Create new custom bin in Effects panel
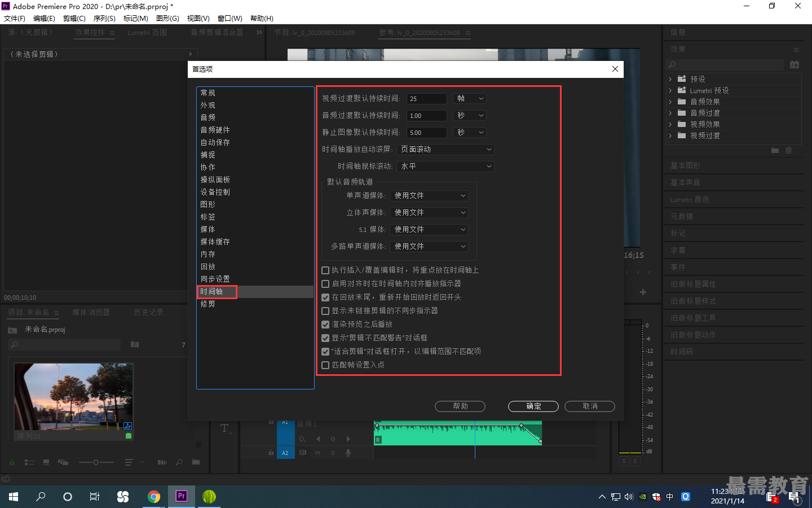 point(775,150)
